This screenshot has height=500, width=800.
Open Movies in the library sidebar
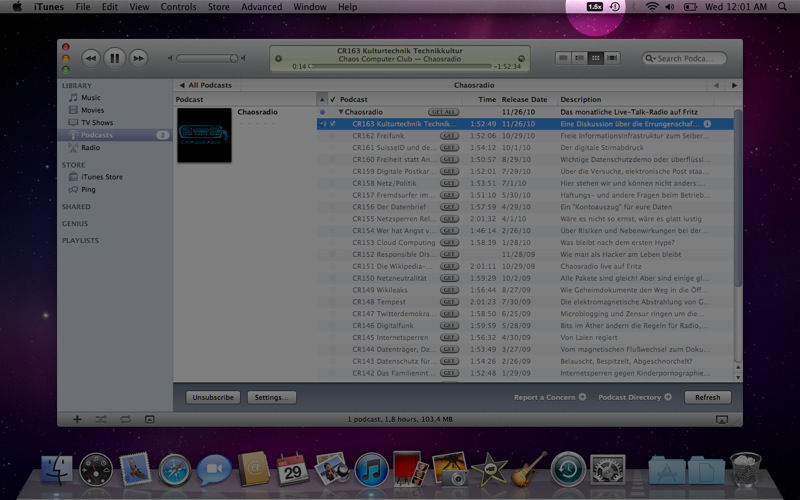92,110
